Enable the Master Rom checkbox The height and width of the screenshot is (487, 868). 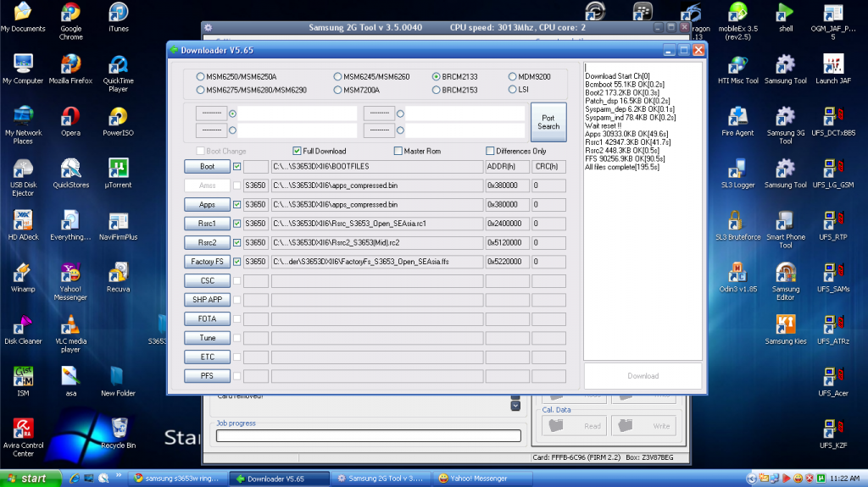[398, 151]
